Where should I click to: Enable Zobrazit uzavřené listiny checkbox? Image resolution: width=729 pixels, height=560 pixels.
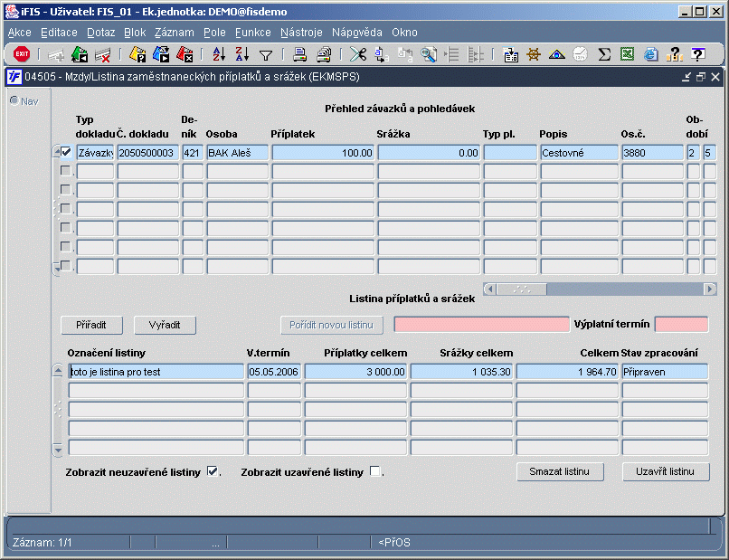(374, 471)
